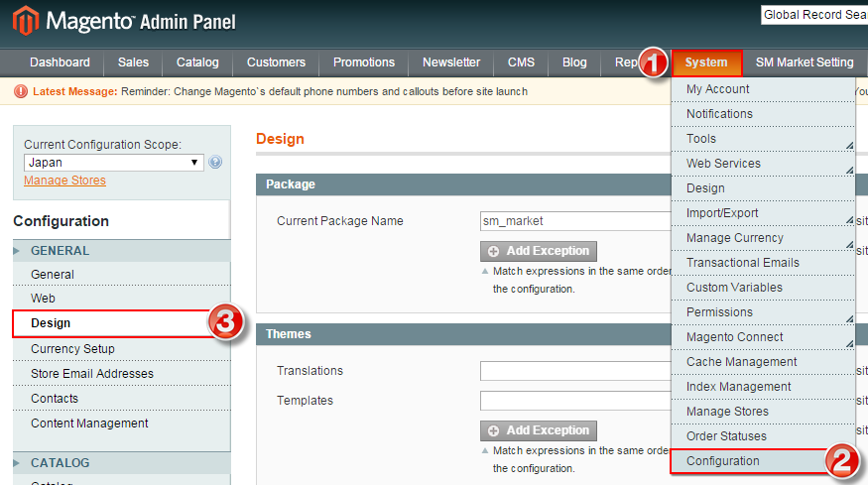Screen dimensions: 868x485
Task: Open Currency Setup configuration section
Action: pos(122,349)
